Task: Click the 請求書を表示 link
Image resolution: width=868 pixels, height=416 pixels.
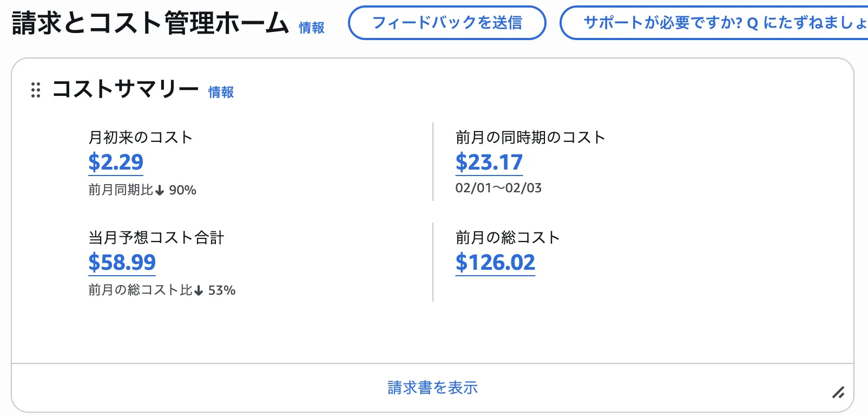Action: click(x=432, y=387)
